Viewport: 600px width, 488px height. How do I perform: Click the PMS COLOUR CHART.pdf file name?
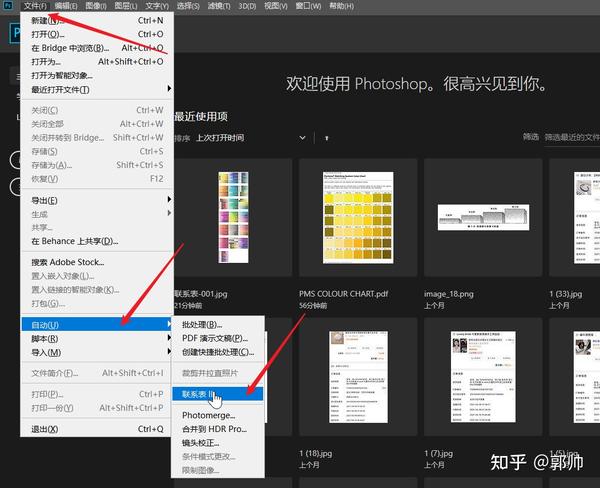[x=343, y=294]
